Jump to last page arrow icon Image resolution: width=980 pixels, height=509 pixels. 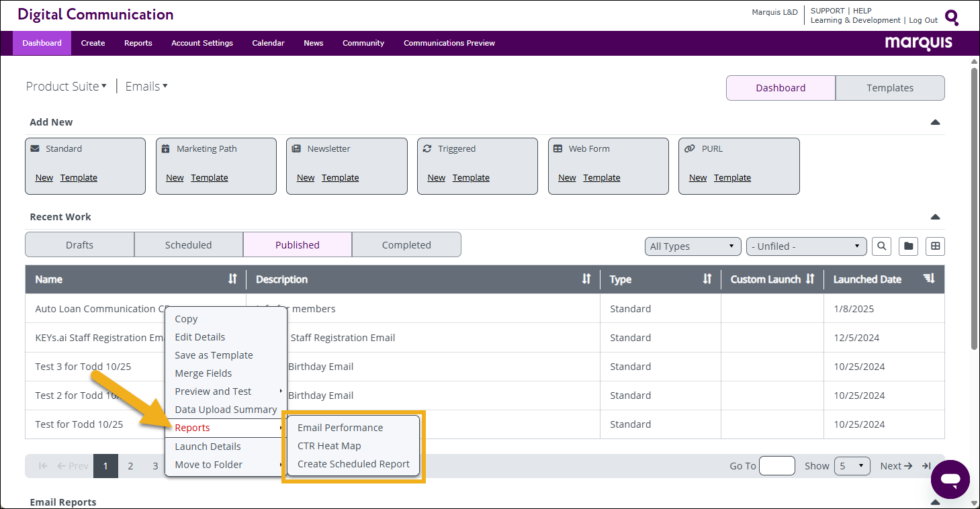[926, 466]
